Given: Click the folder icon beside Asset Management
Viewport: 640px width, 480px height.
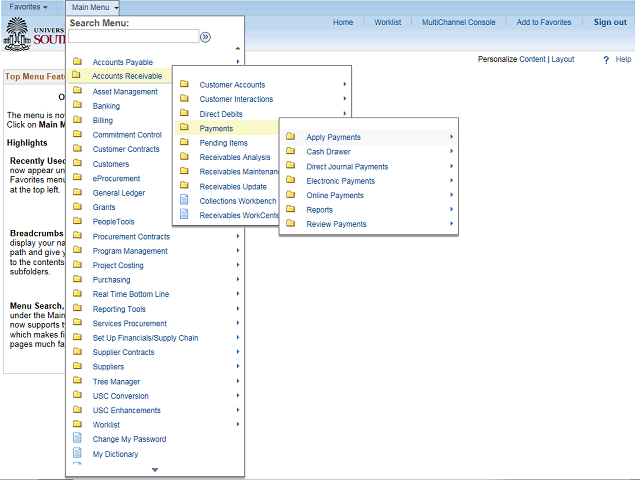Looking at the screenshot, I should (x=77, y=91).
